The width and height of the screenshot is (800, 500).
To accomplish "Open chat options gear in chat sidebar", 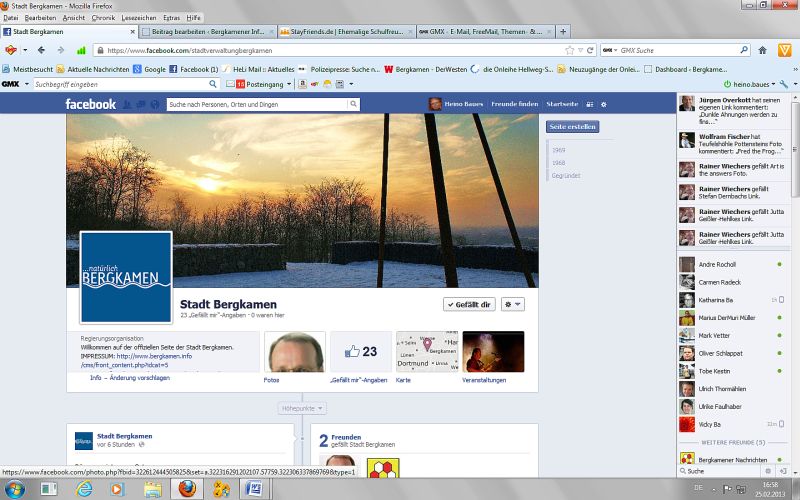I will point(768,471).
